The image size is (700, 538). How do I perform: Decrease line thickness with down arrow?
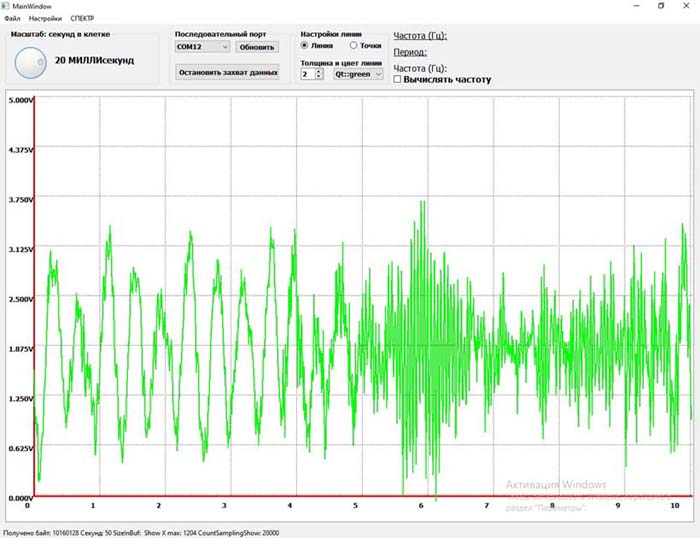pos(319,77)
